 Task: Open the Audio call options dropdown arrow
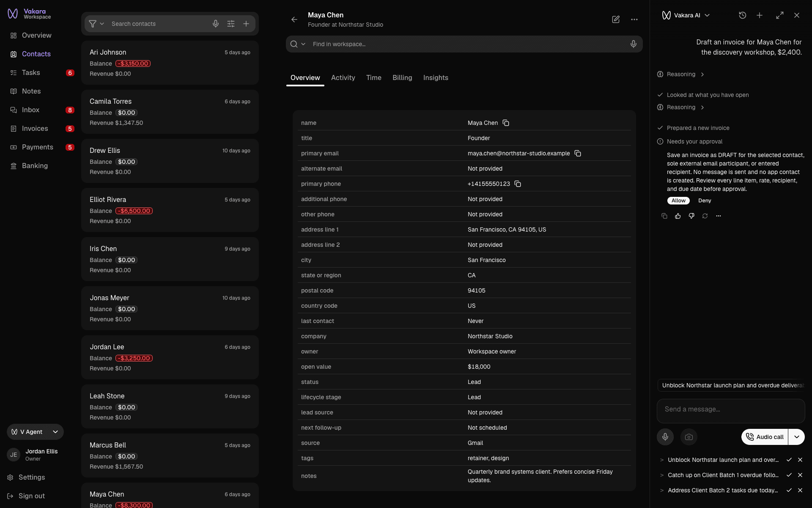click(x=796, y=437)
